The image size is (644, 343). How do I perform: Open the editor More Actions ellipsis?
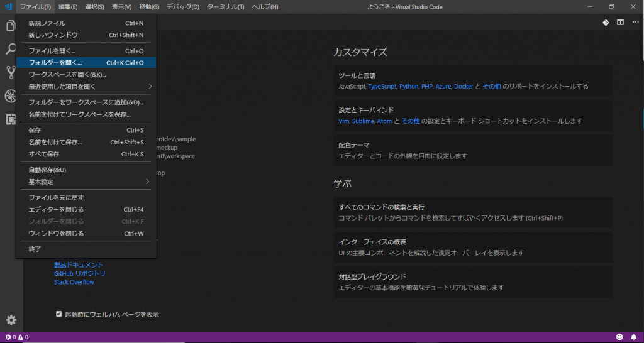click(x=635, y=22)
